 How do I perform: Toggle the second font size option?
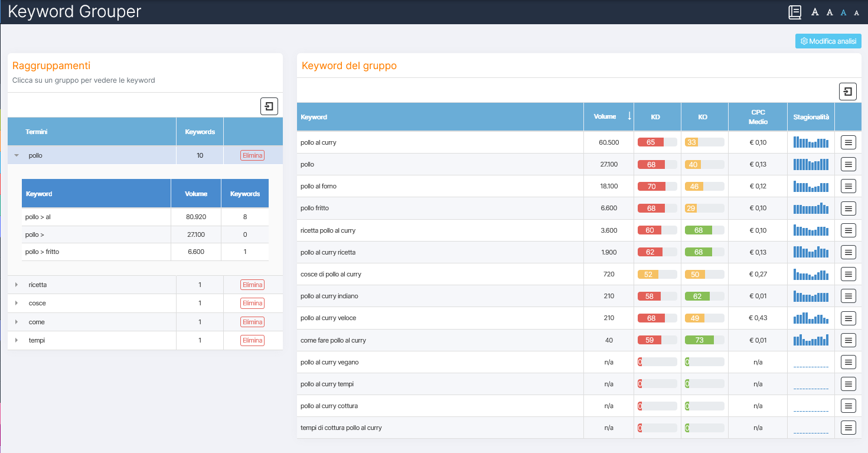pyautogui.click(x=829, y=12)
